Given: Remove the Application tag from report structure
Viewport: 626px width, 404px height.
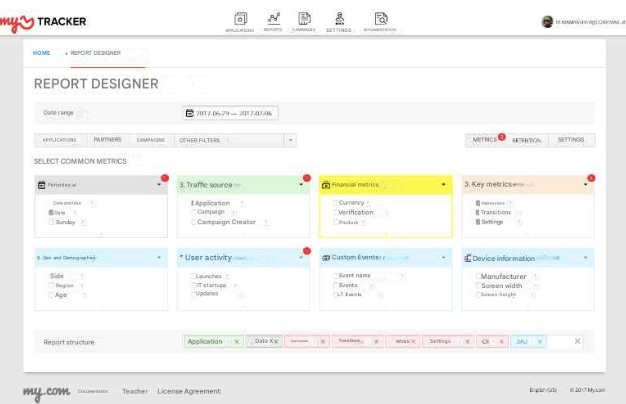Looking at the screenshot, I should (x=236, y=341).
